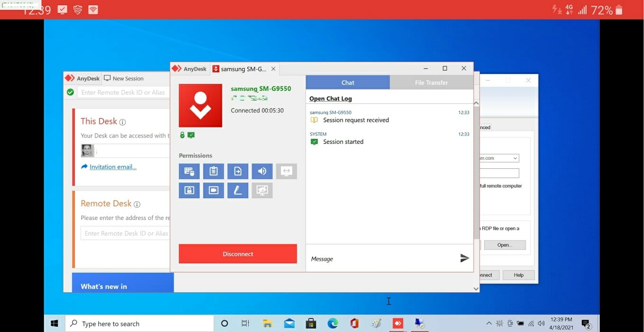The height and width of the screenshot is (332, 644).
Task: Toggle the greyed privacy mode permission
Action: [262, 190]
